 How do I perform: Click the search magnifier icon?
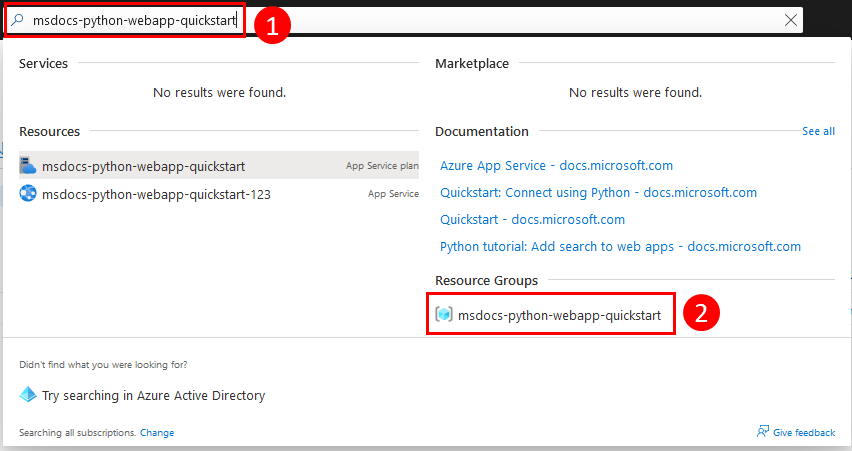(17, 20)
